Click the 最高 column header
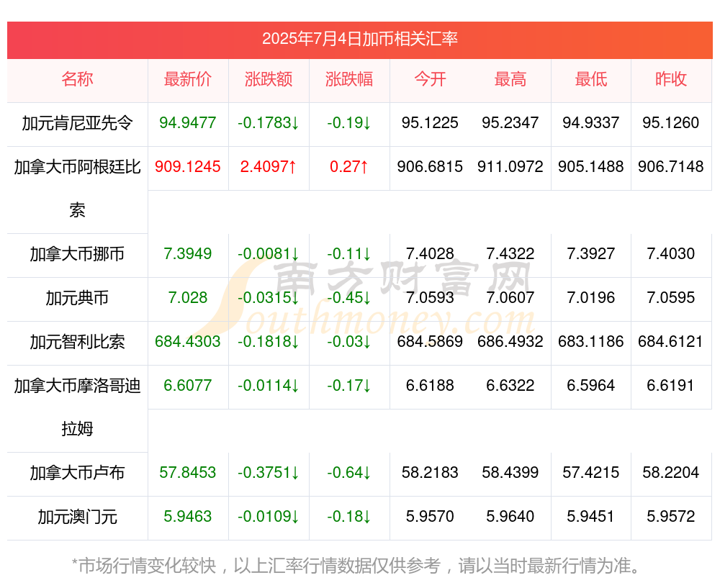This screenshot has height=588, width=720. 510,79
